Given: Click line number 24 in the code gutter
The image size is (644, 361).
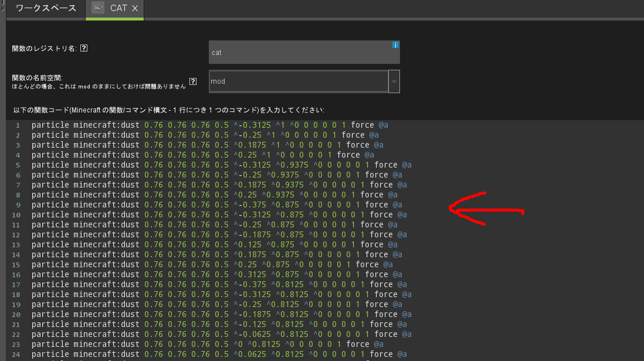Looking at the screenshot, I should point(16,355).
